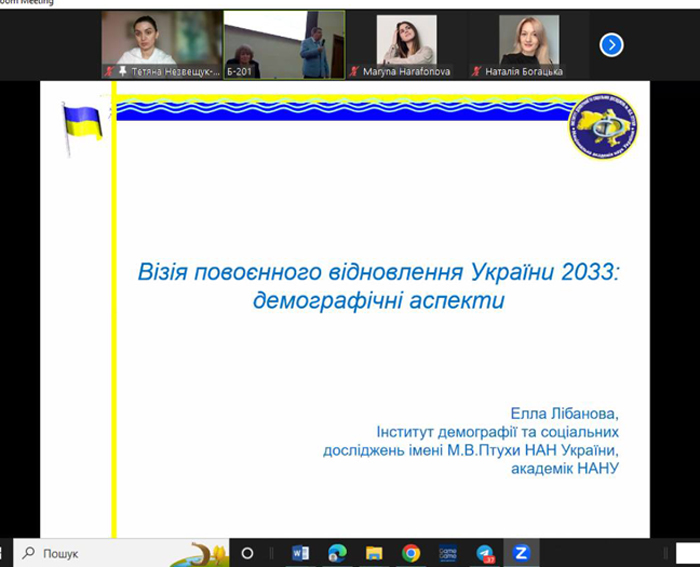The width and height of the screenshot is (700, 567).
Task: Open Microsoft Word from the taskbar
Action: point(300,554)
